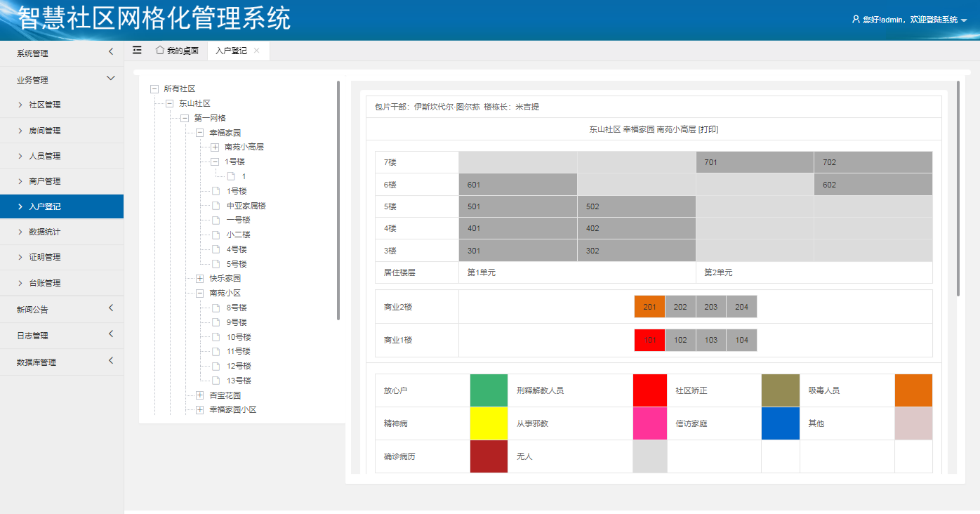Collapse the sidebar via chevron next to 系统管理

[x=110, y=53]
